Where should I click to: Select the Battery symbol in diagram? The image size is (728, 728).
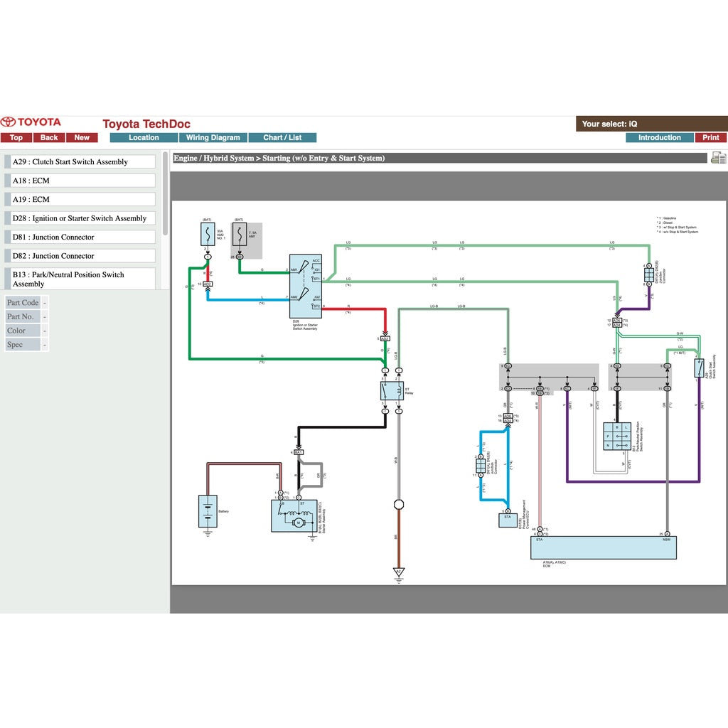208,511
